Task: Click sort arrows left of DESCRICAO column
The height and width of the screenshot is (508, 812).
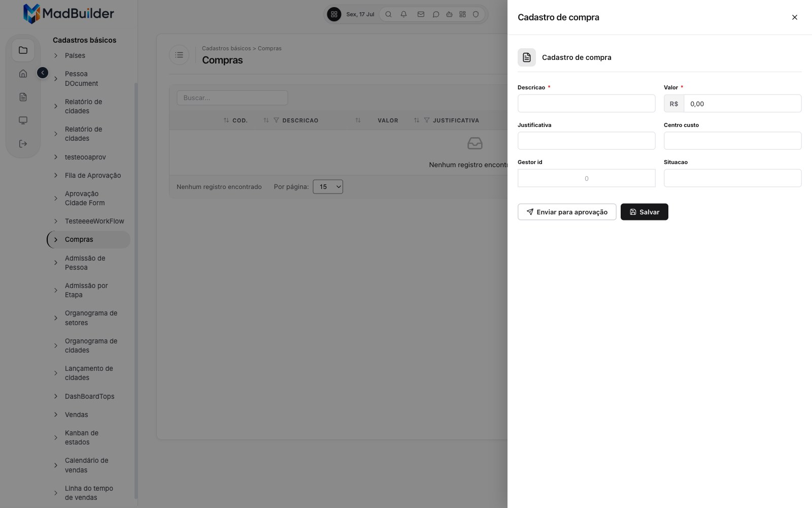Action: pyautogui.click(x=266, y=120)
